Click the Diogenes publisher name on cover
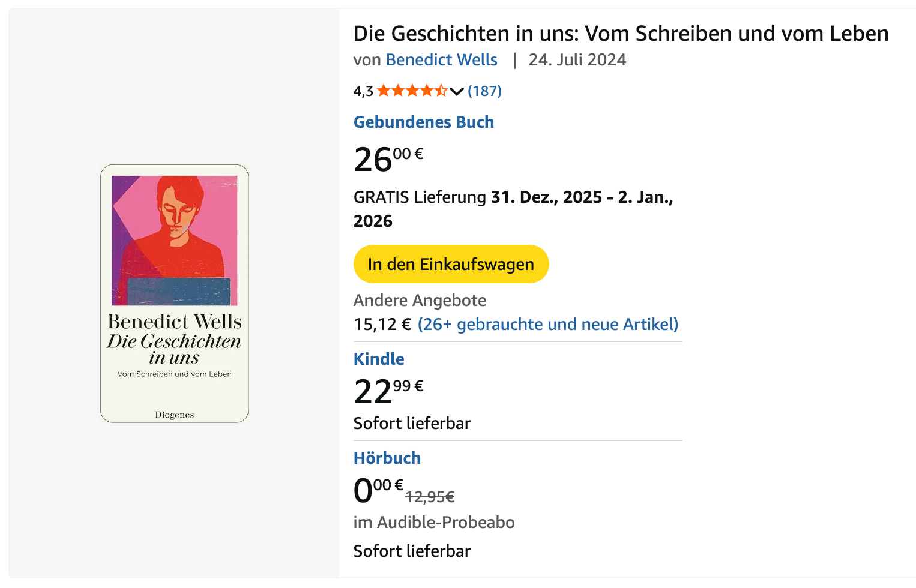 175,415
